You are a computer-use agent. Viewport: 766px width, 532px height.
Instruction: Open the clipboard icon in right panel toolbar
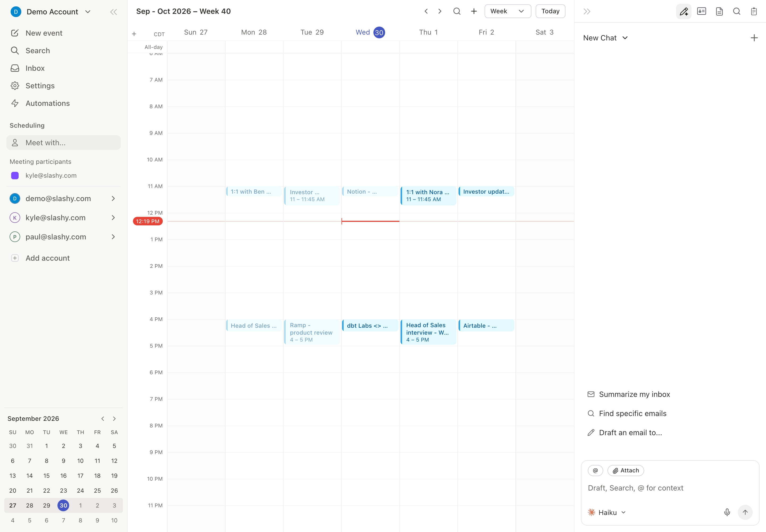pyautogui.click(x=754, y=12)
